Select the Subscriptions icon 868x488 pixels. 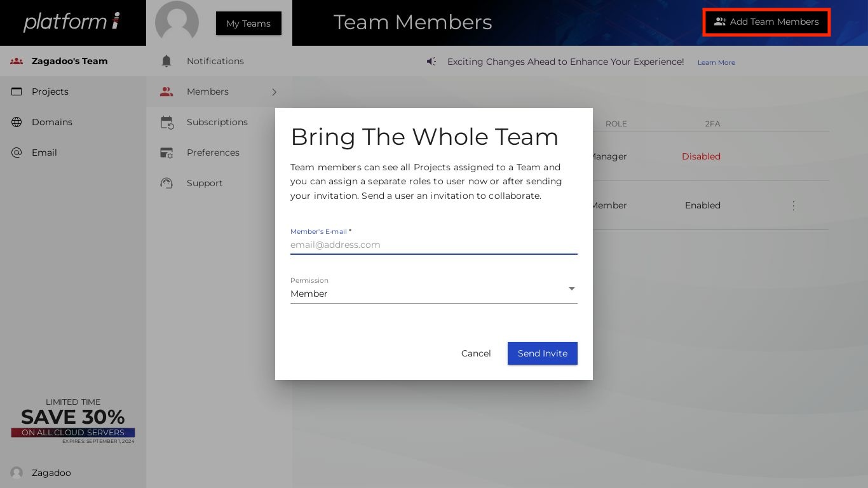pyautogui.click(x=166, y=122)
